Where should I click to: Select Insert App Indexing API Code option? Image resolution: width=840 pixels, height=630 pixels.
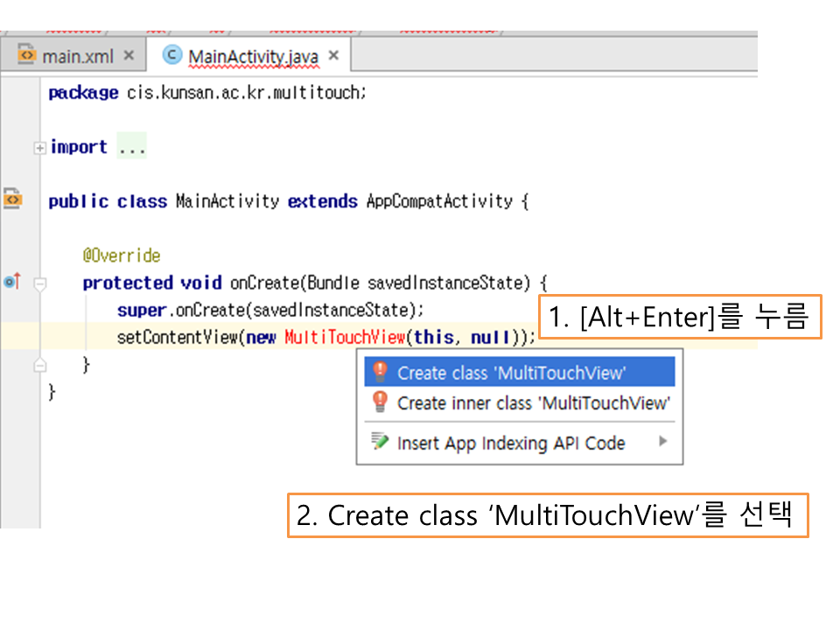[510, 443]
